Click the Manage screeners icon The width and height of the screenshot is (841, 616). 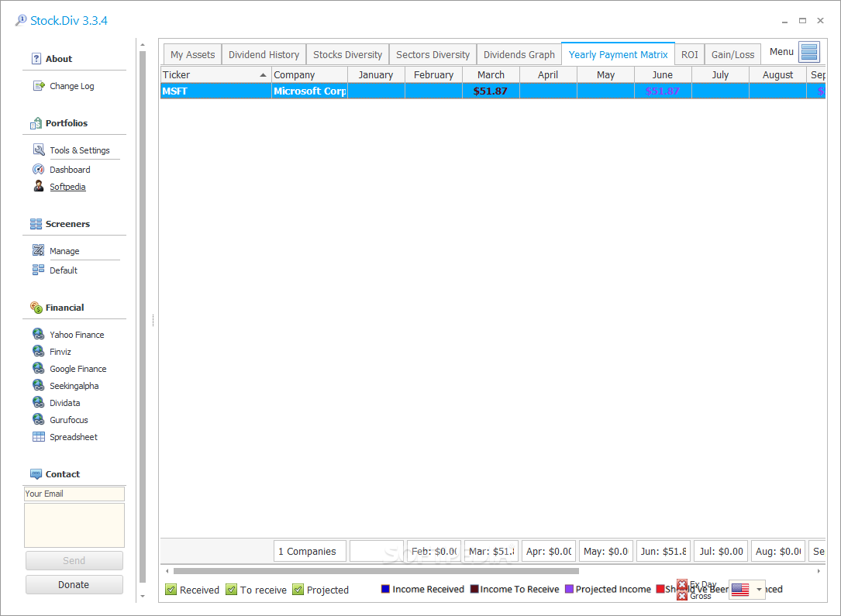(x=39, y=250)
